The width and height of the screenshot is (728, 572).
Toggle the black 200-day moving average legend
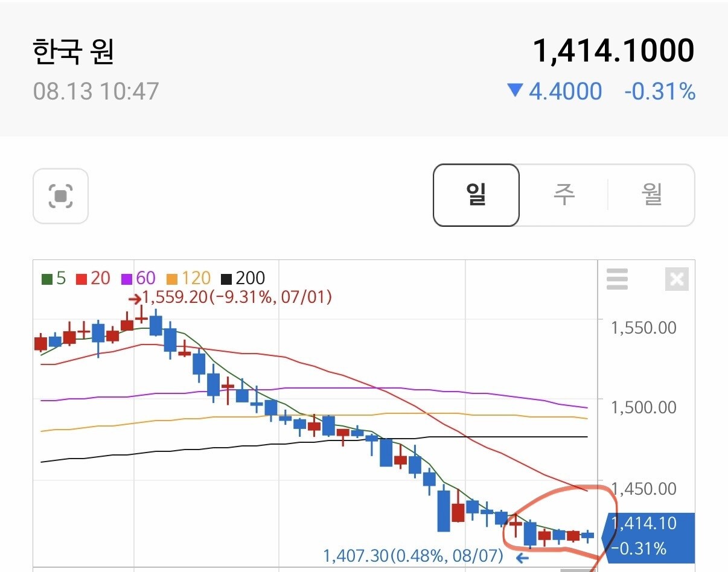(x=243, y=278)
